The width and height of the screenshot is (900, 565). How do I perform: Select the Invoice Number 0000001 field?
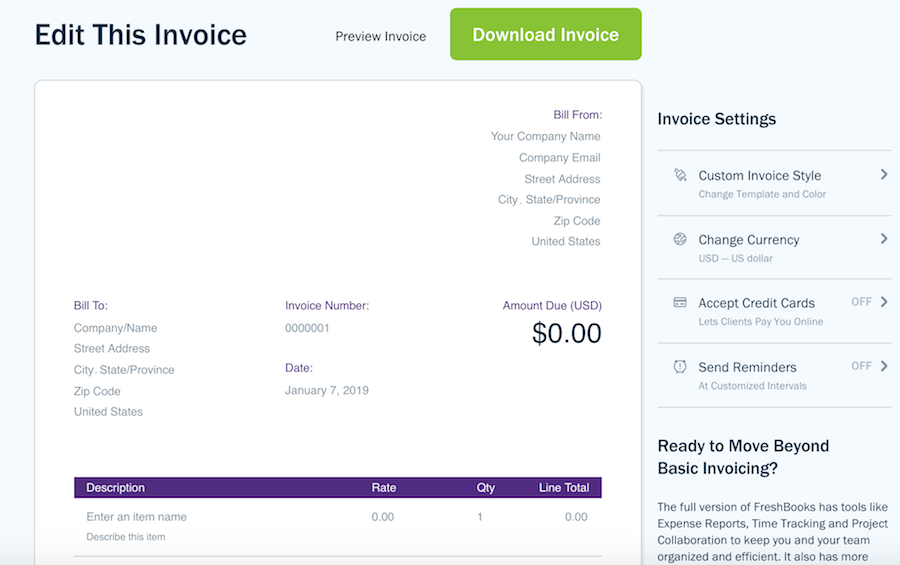click(307, 328)
